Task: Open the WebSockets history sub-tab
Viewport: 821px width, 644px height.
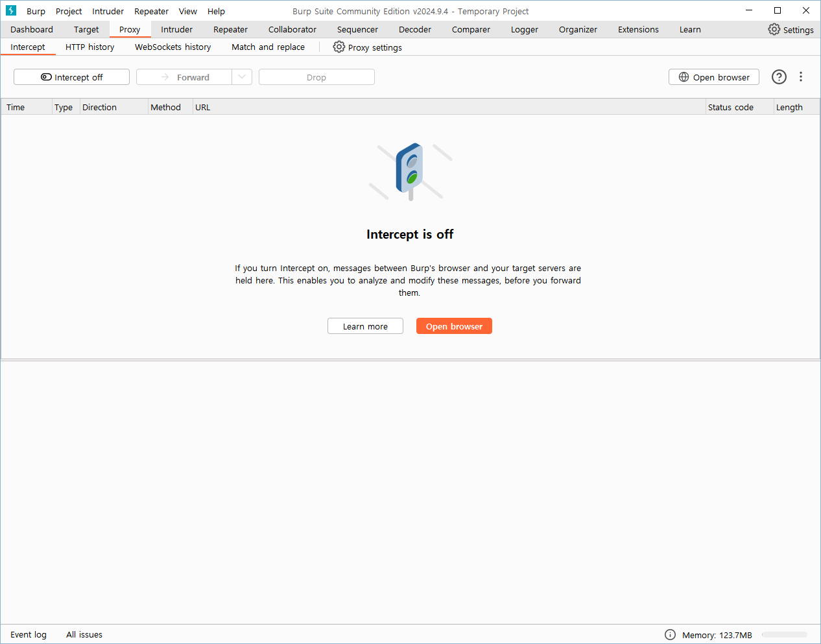Action: click(173, 47)
